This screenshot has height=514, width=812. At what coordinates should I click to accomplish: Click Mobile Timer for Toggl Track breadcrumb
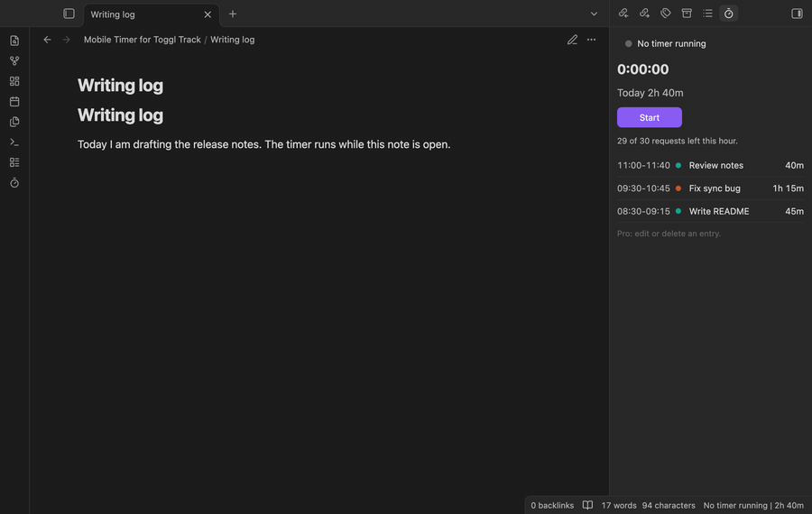(143, 40)
